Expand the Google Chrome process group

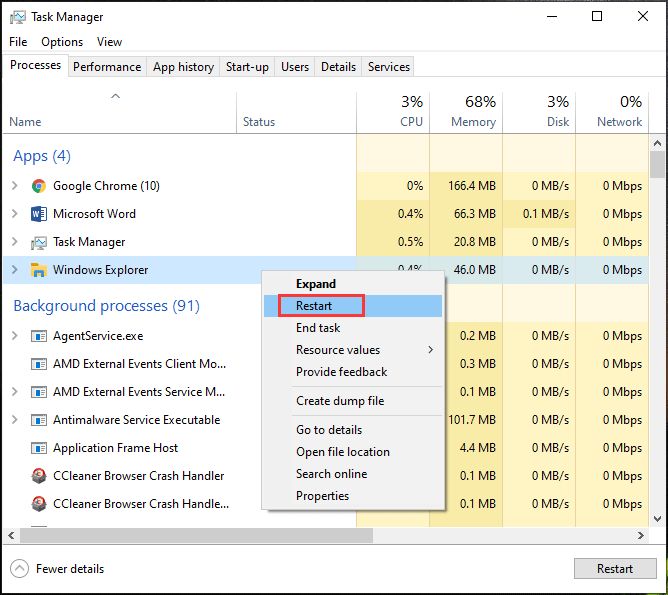click(x=14, y=186)
